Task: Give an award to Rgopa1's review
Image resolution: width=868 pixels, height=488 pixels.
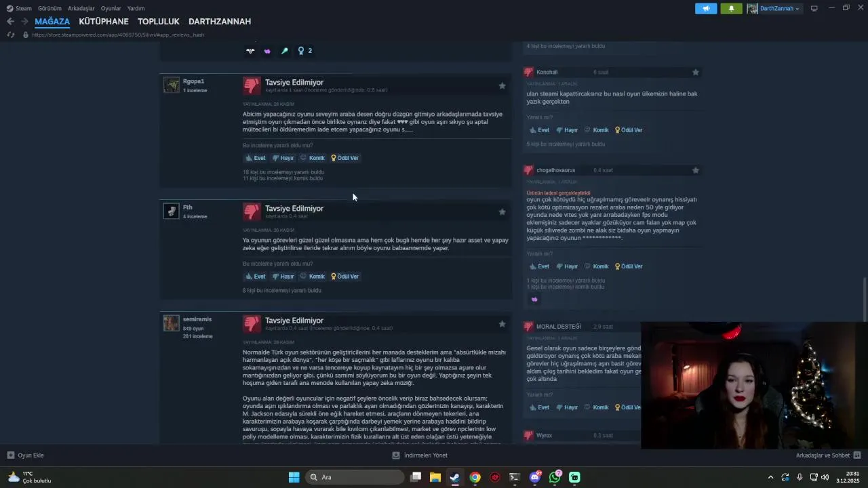Action: tap(345, 158)
